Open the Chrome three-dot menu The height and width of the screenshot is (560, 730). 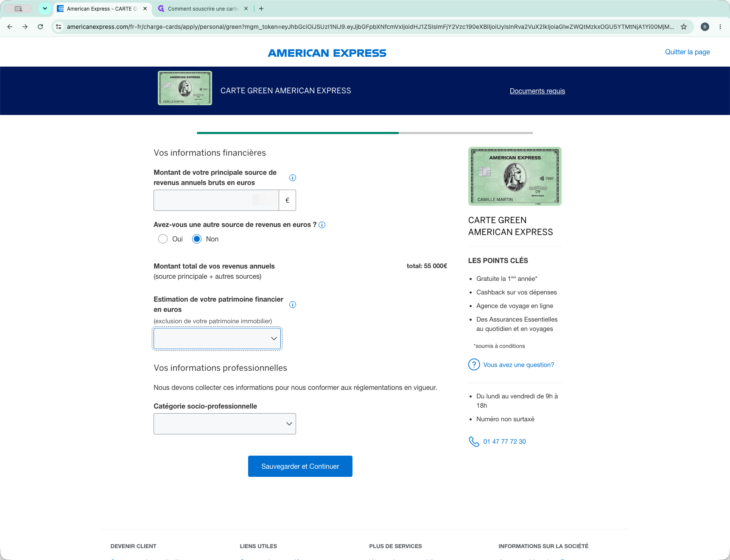[x=720, y=27]
